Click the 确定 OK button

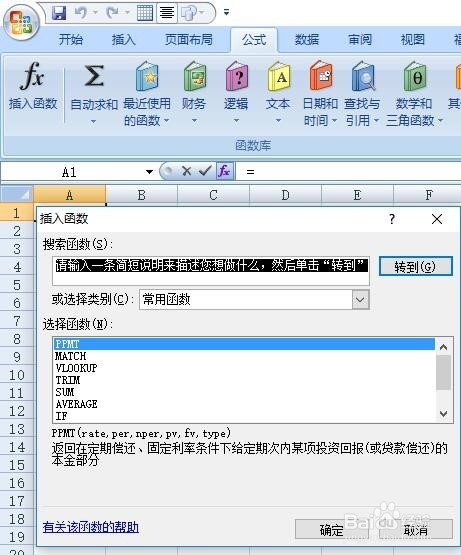tap(332, 530)
